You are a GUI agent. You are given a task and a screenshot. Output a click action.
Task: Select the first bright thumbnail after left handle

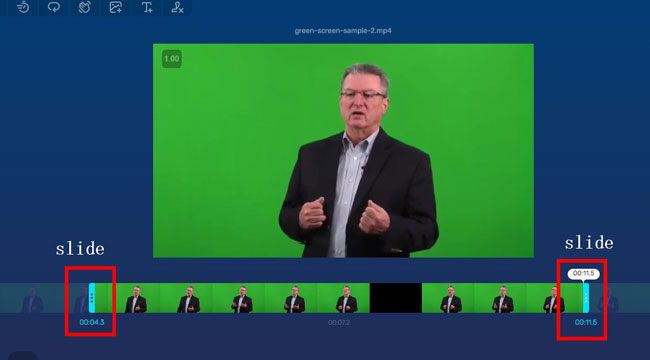point(133,298)
